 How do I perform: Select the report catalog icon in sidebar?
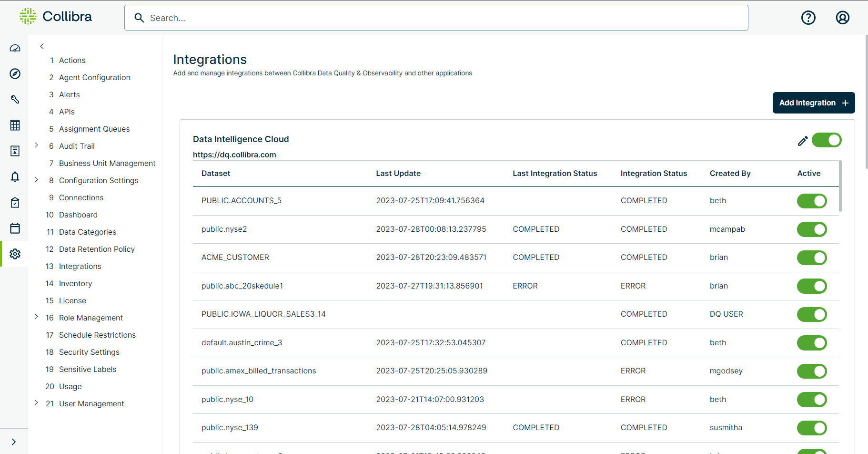pyautogui.click(x=15, y=151)
